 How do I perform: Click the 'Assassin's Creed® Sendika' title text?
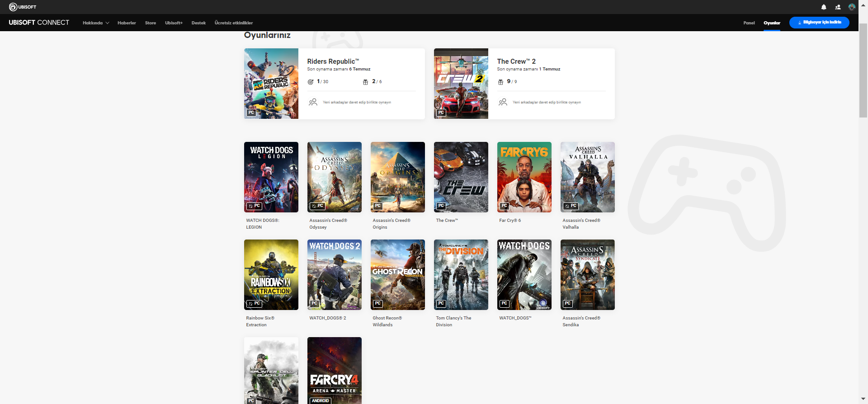pos(581,321)
